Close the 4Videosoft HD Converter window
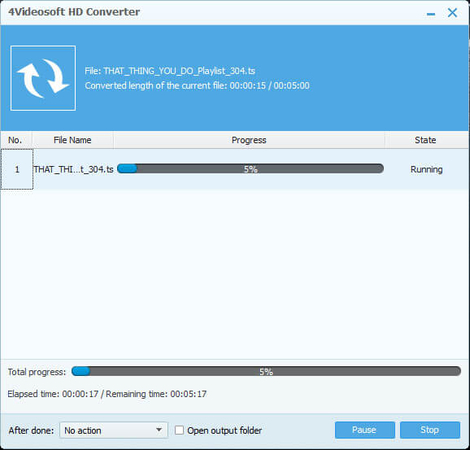The height and width of the screenshot is (450, 470). (452, 13)
